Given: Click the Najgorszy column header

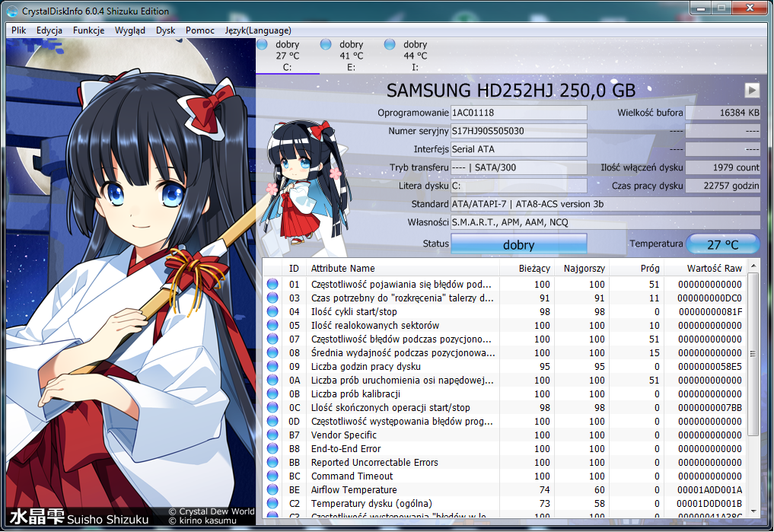Looking at the screenshot, I should pos(582,268).
